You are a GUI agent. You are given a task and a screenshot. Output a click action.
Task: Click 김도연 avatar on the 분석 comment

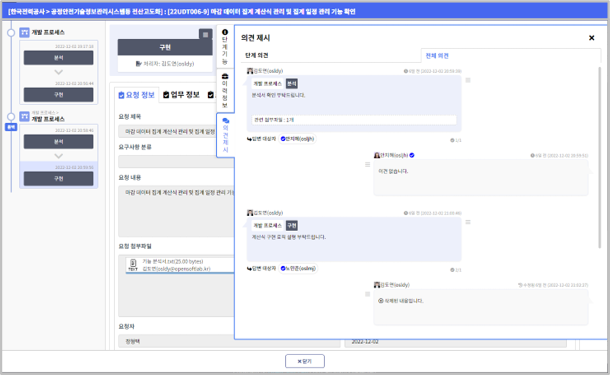pyautogui.click(x=250, y=71)
